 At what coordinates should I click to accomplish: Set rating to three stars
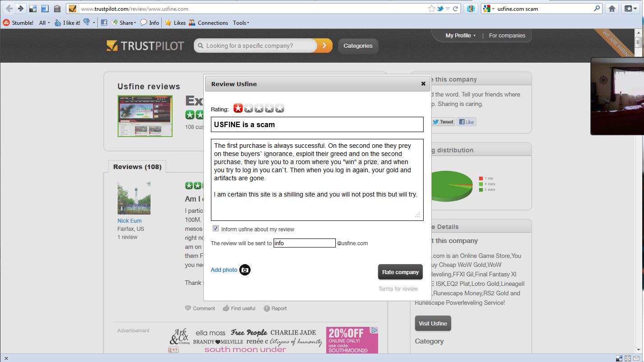click(259, 108)
